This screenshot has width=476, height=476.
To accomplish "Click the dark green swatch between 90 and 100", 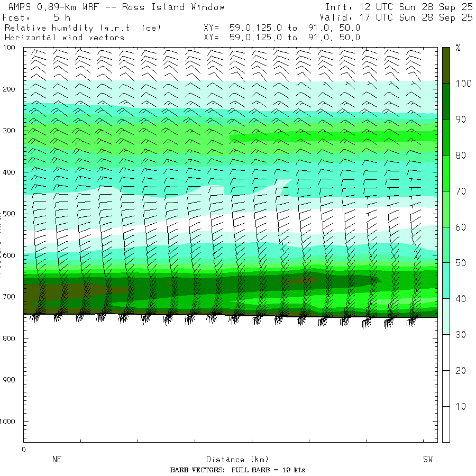I will pos(446,101).
